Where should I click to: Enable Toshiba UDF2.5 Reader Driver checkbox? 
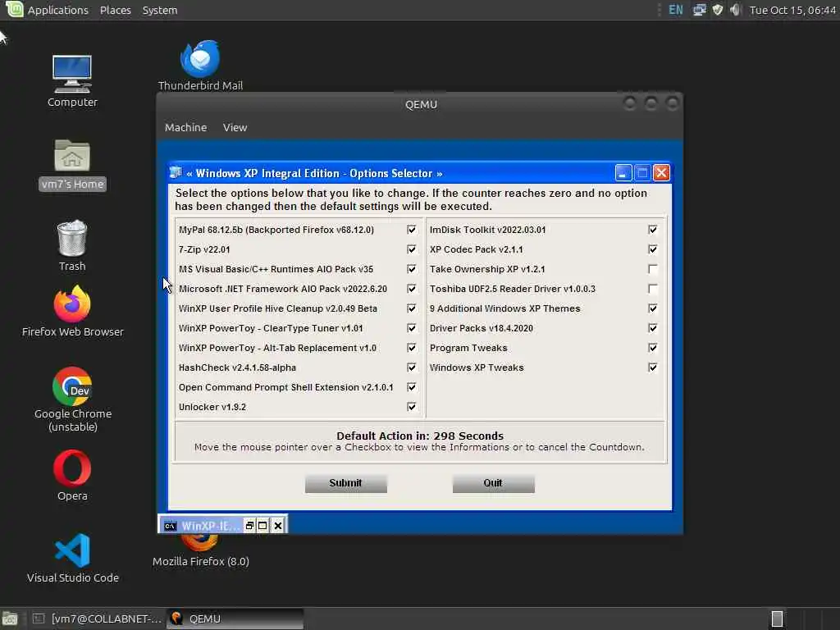click(652, 289)
